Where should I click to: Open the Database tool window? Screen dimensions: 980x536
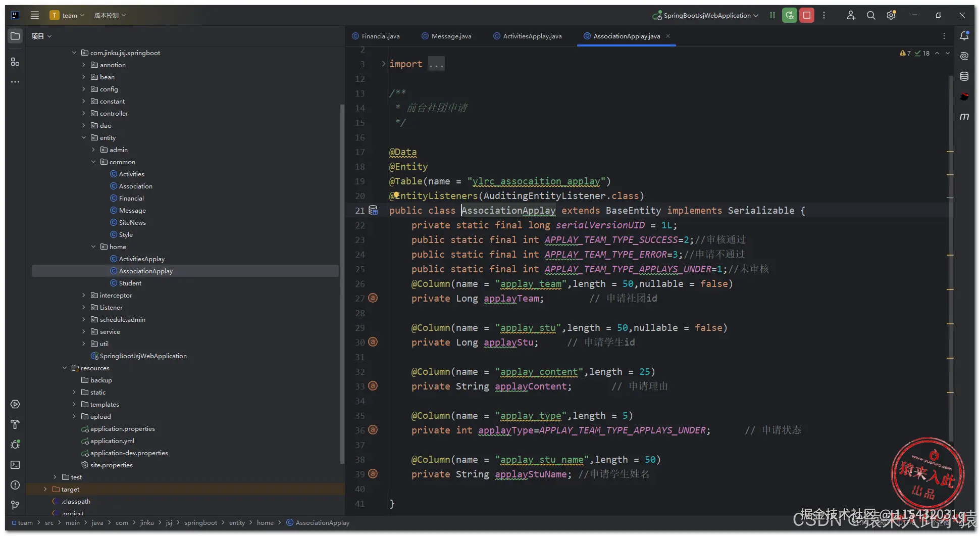964,76
